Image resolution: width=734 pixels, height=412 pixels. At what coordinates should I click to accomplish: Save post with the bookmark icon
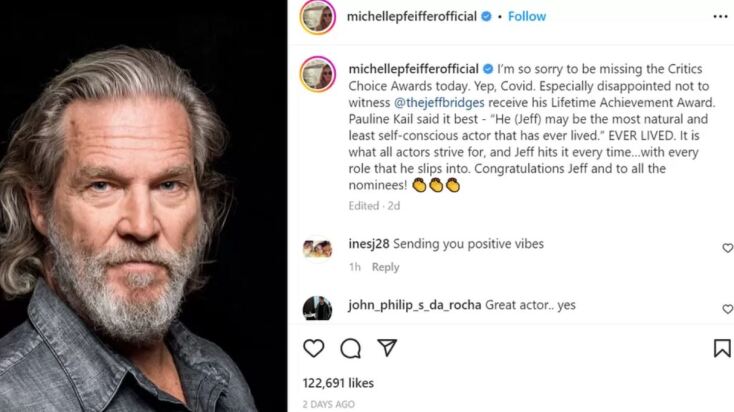coord(721,348)
